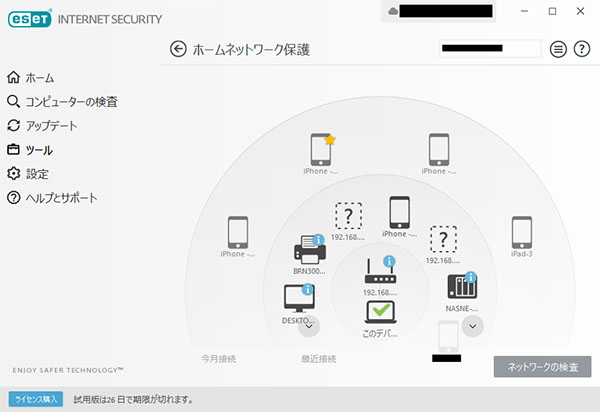Click the 最近接続 ring label
The image size is (600, 412).
[x=319, y=359]
